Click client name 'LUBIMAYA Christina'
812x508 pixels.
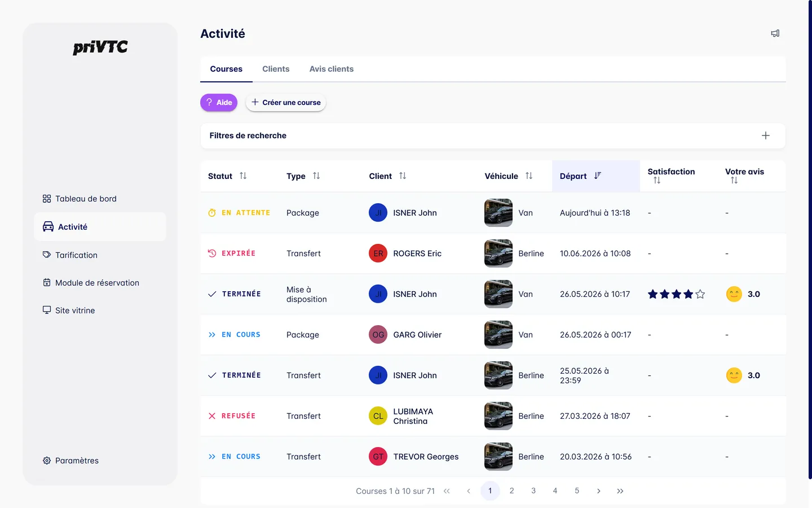click(x=413, y=416)
